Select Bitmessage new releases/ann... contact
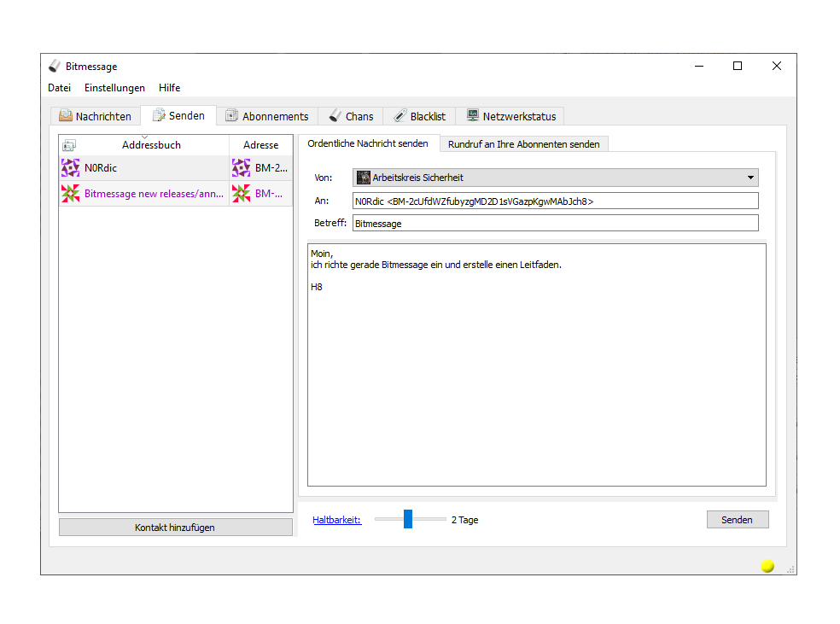This screenshot has width=840, height=624. pos(154,194)
